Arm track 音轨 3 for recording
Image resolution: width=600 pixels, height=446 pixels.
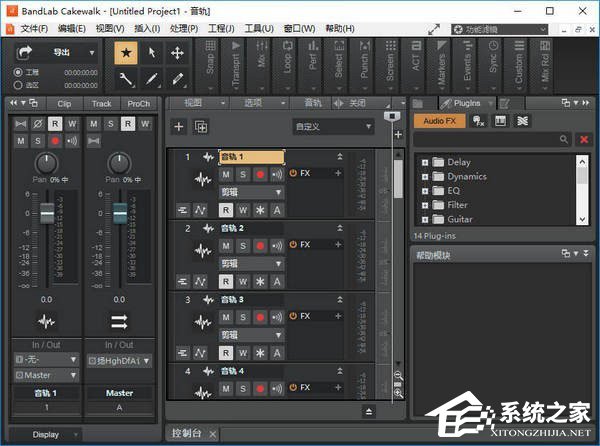coord(260,317)
